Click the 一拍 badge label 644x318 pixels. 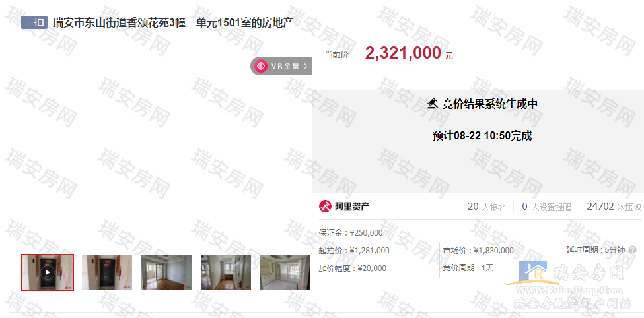pos(34,22)
